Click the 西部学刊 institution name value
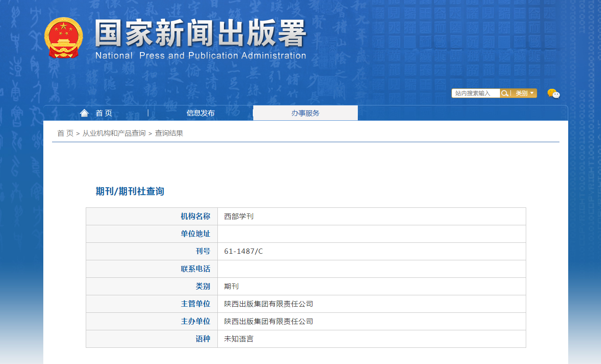Viewport: 601px width, 364px height. coord(239,217)
